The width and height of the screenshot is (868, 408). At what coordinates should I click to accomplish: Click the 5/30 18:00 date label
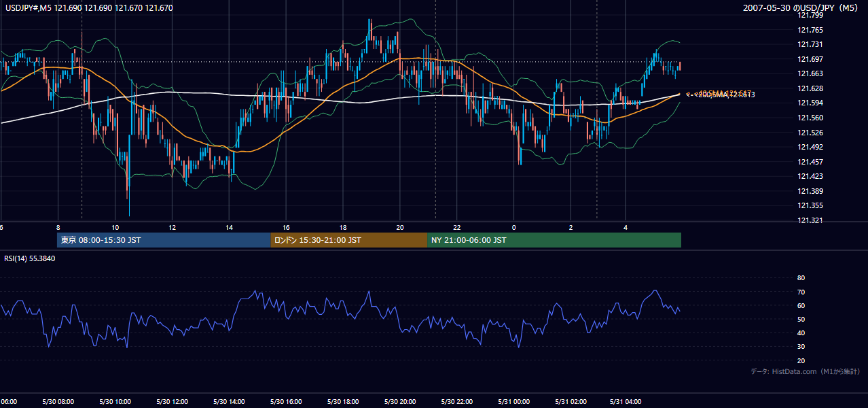click(x=342, y=402)
